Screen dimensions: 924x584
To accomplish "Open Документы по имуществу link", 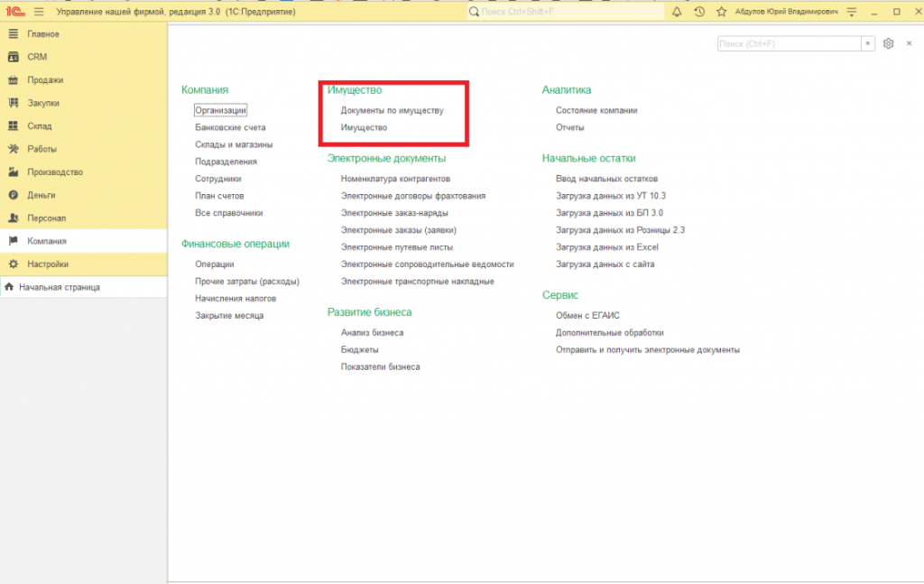I will coord(392,110).
